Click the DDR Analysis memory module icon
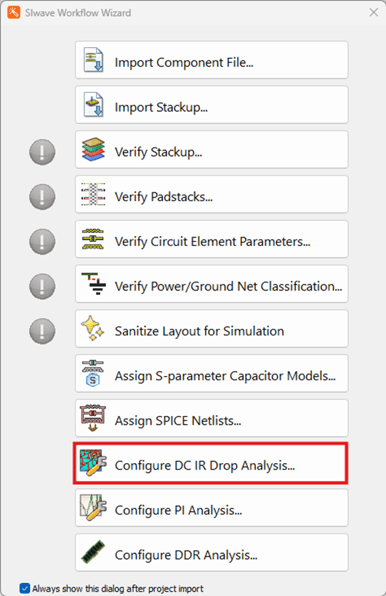 93,553
